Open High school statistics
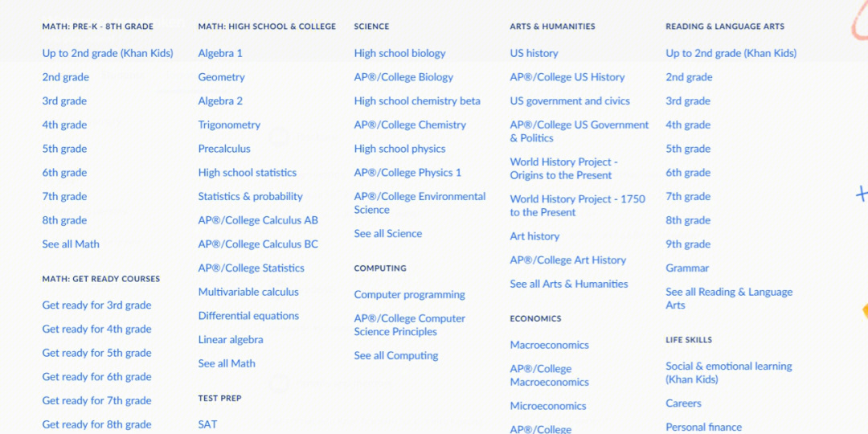The height and width of the screenshot is (434, 868). (x=248, y=172)
